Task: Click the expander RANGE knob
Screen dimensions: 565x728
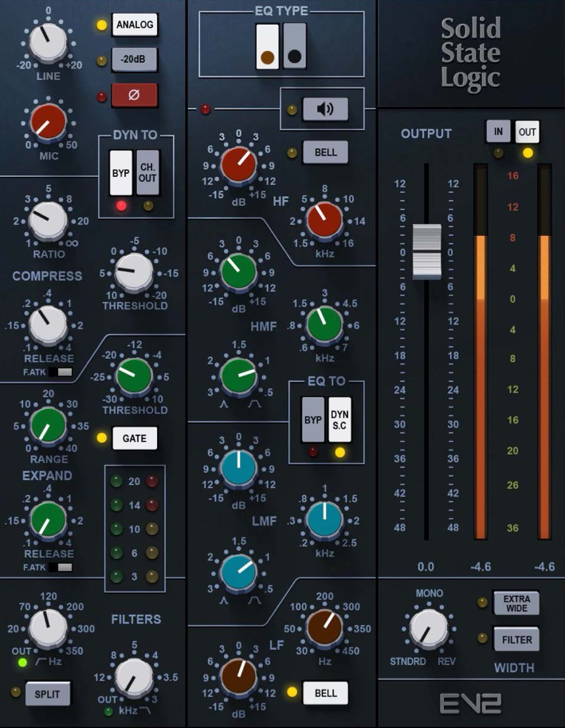Action: (x=47, y=425)
